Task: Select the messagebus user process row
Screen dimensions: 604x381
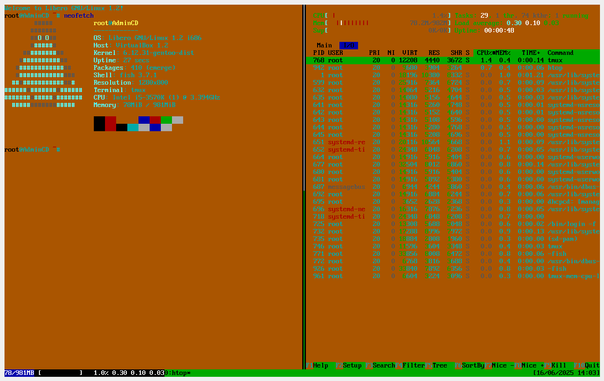Action: coord(453,187)
